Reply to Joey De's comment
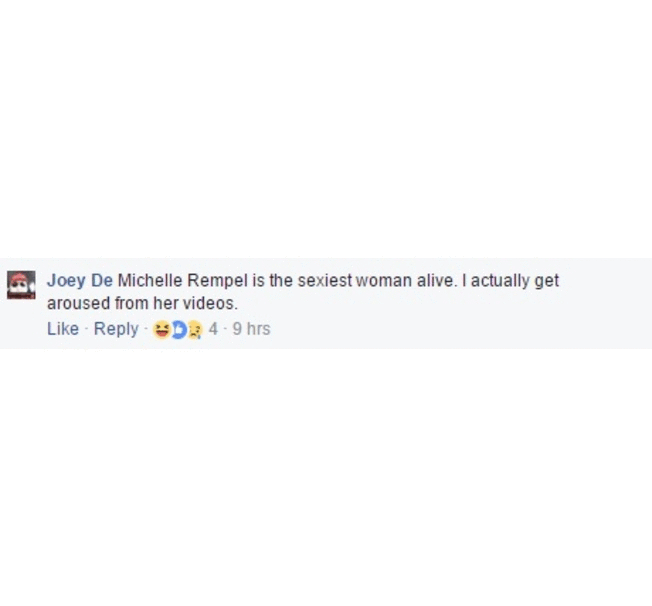Image resolution: width=652 pixels, height=606 pixels. 116,329
